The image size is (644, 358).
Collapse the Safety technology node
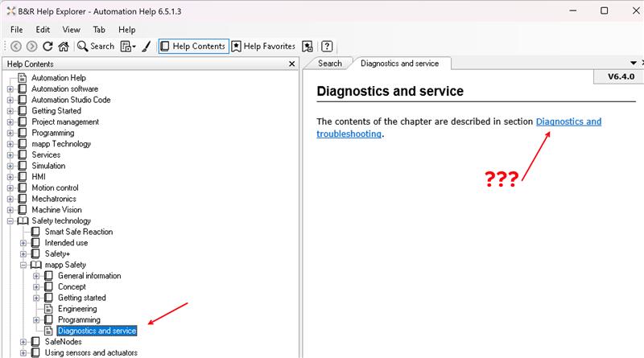coord(10,221)
